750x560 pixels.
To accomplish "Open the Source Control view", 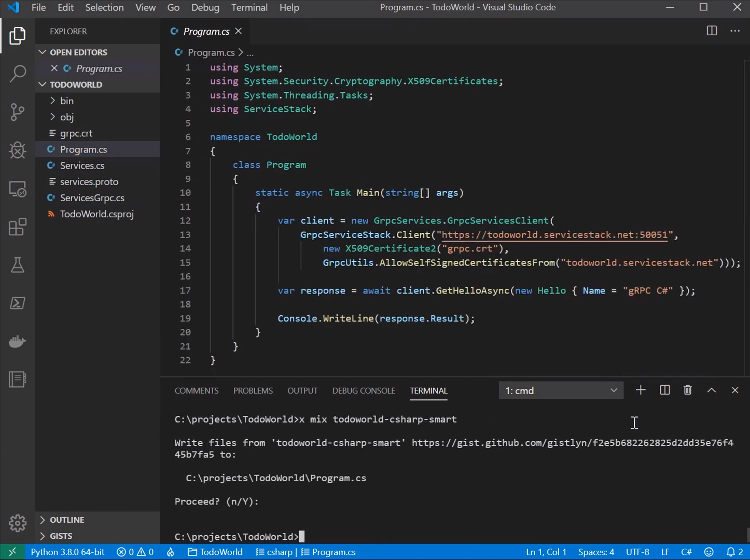I will [x=18, y=112].
